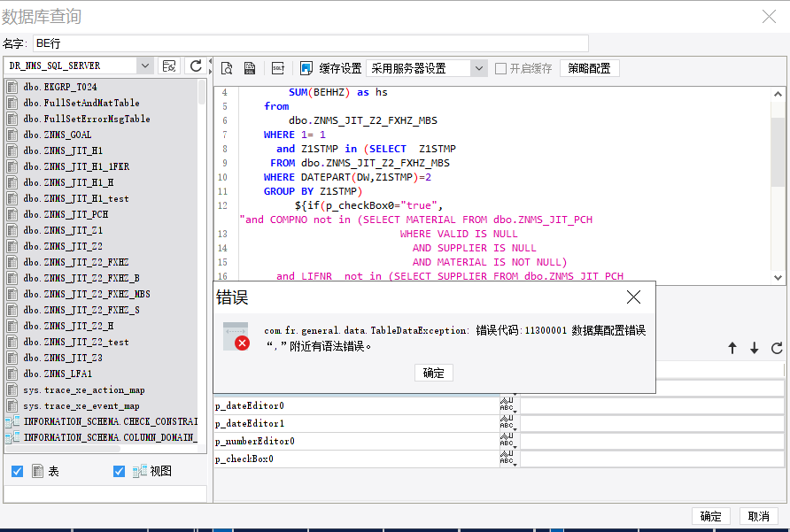Click the 名字 input field
The image size is (790, 532).
tap(310, 43)
